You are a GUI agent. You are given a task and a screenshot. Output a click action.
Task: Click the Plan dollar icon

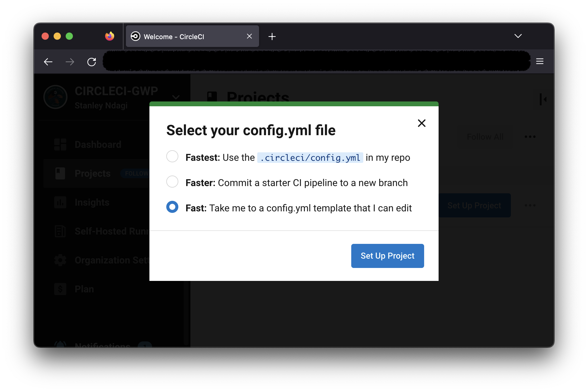point(60,289)
